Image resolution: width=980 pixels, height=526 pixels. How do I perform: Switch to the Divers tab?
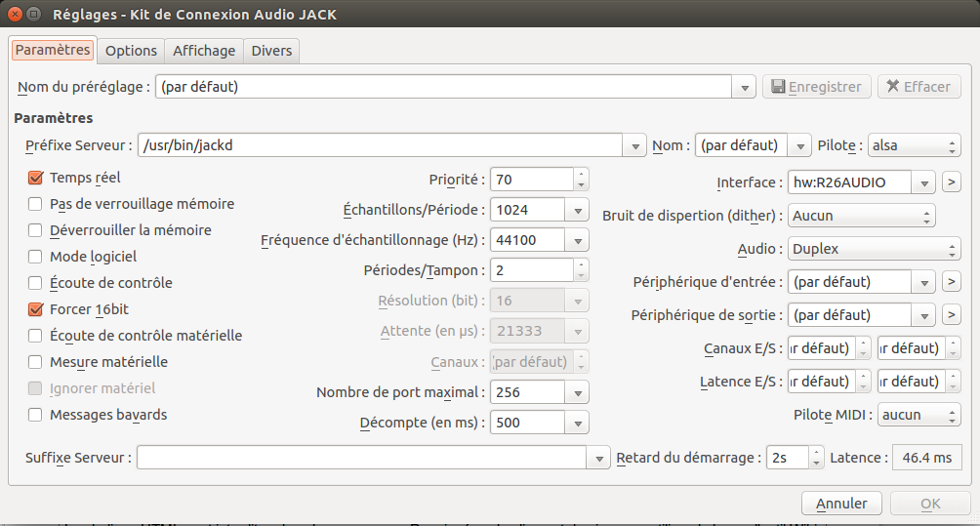[x=271, y=51]
